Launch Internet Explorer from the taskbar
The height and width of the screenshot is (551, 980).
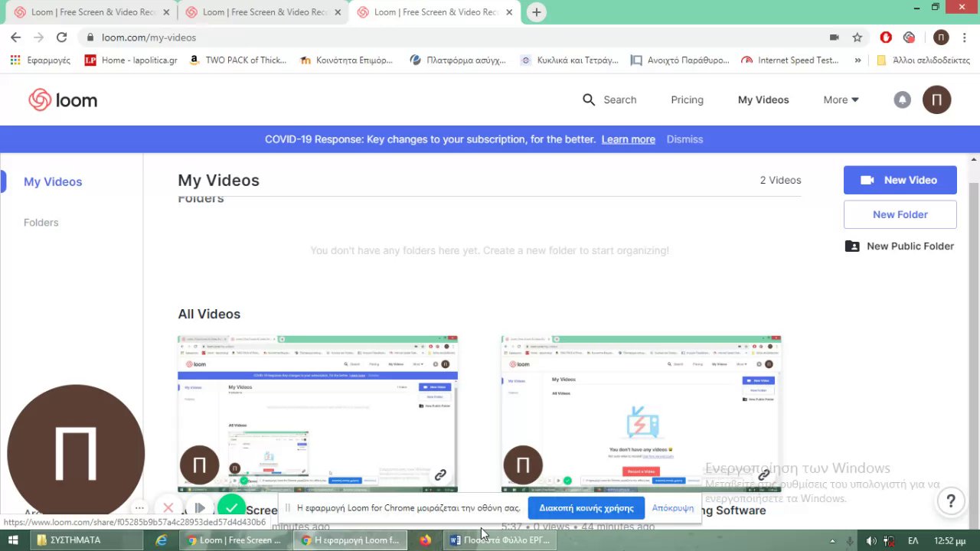[162, 540]
